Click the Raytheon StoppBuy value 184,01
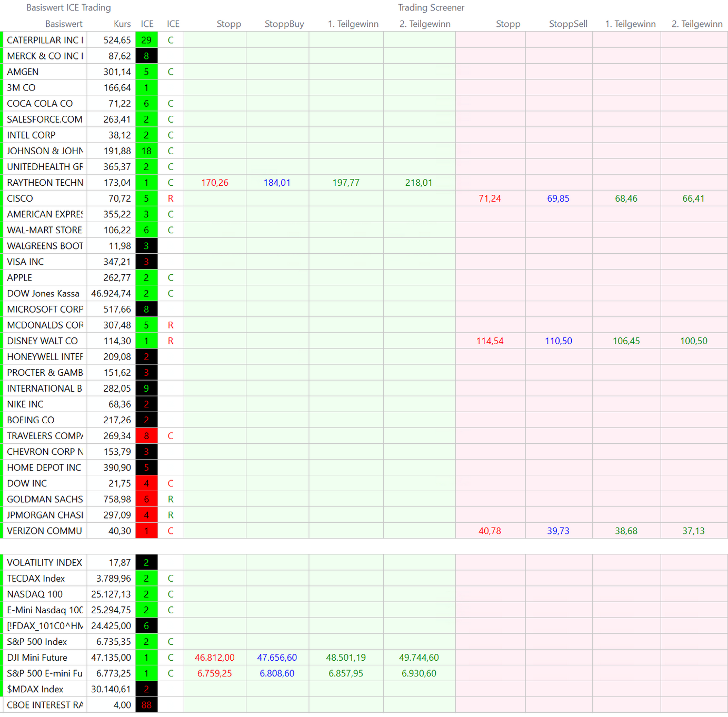Screen dimensions: 728x717 [x=277, y=183]
